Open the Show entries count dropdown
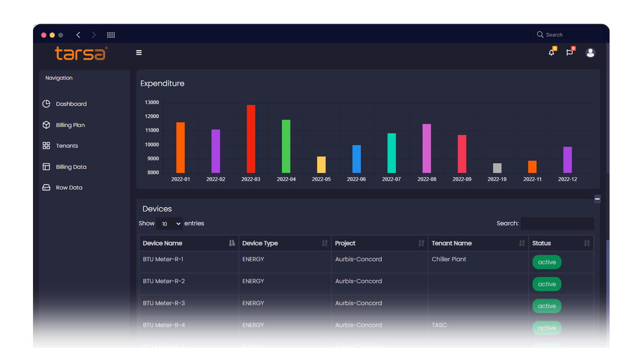The height and width of the screenshot is (362, 644). pos(169,224)
